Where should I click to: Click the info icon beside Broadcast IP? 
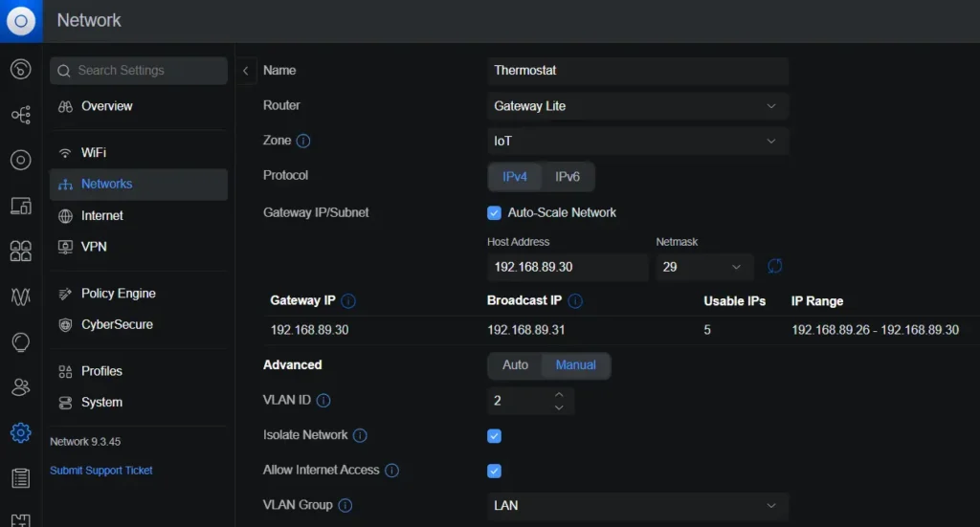[575, 300]
